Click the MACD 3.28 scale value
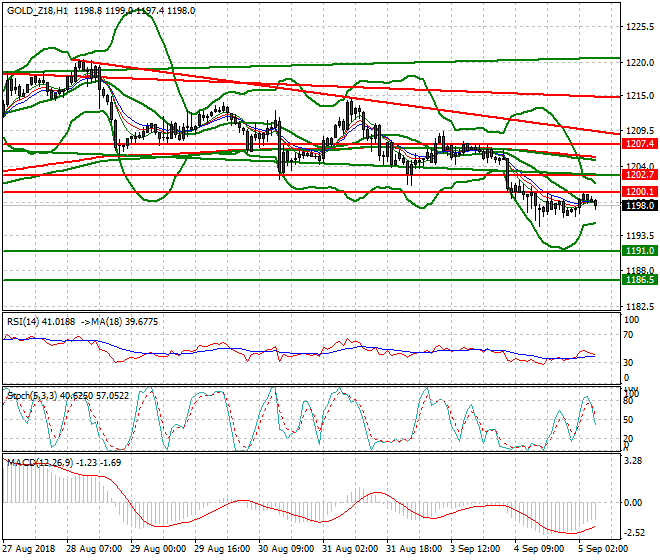 (x=634, y=461)
